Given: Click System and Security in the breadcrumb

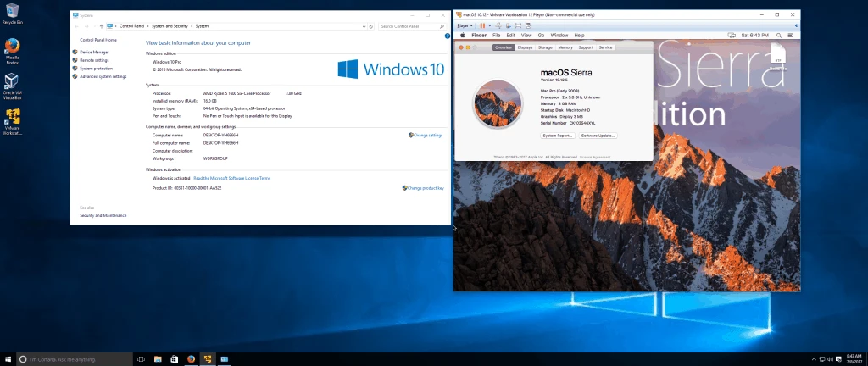Looking at the screenshot, I should click(170, 26).
